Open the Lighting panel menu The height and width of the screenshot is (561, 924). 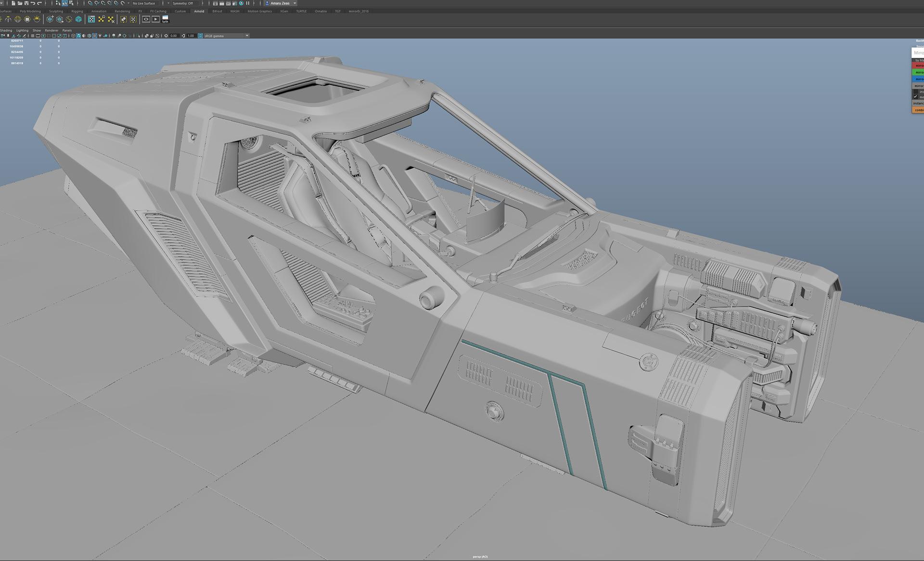coord(22,30)
